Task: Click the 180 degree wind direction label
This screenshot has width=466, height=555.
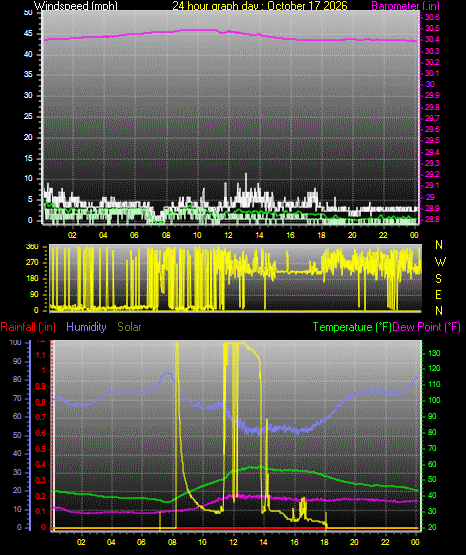Action: [x=32, y=279]
